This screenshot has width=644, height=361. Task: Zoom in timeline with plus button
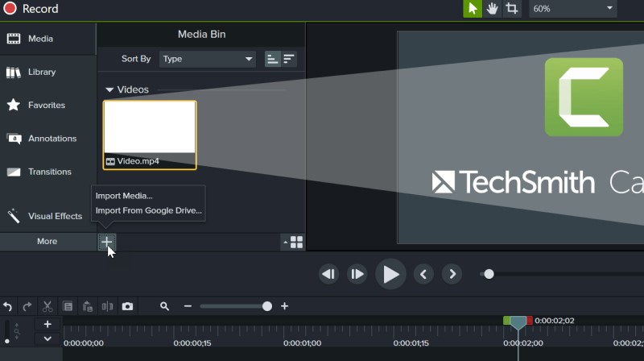pyautogui.click(x=285, y=306)
